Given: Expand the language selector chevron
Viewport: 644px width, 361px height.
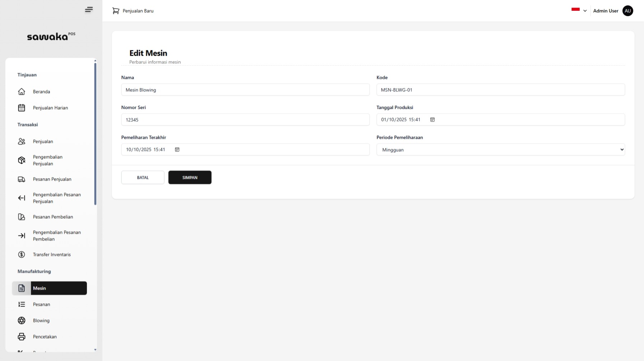Looking at the screenshot, I should click(x=585, y=11).
